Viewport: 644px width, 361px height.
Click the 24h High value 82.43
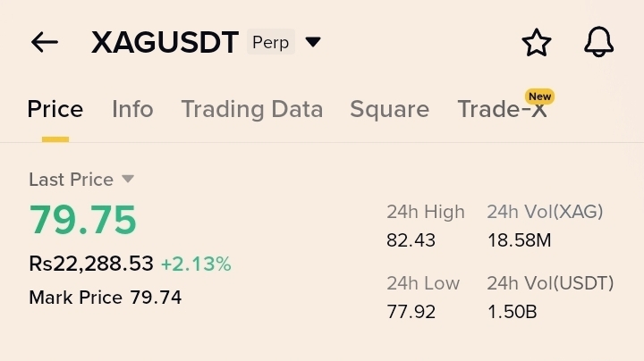410,240
